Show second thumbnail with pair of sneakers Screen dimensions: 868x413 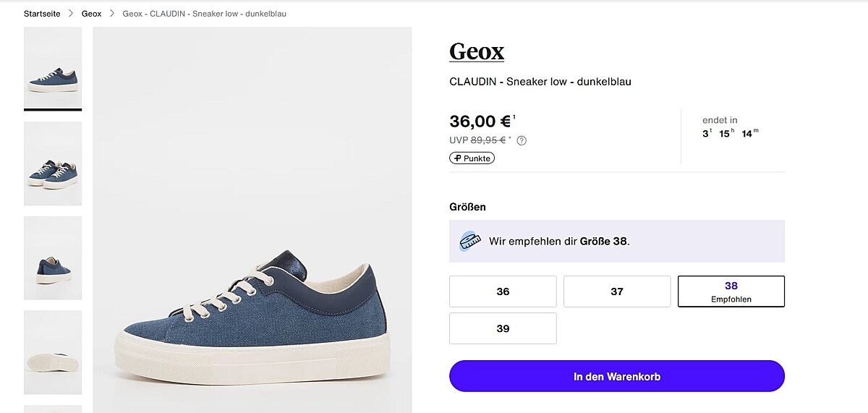53,163
